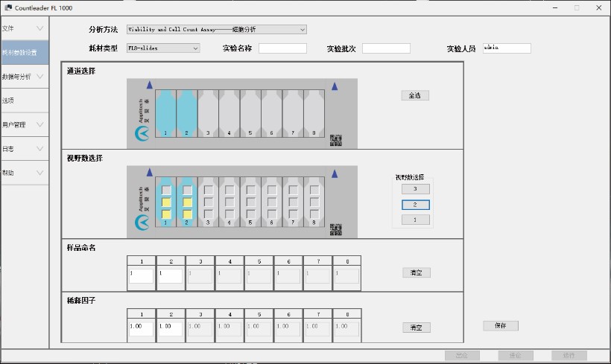Viewport: 611px width, 364px height.
Task: Click right blue triangle marker in 视野数选择
Action: pyautogui.click(x=335, y=173)
